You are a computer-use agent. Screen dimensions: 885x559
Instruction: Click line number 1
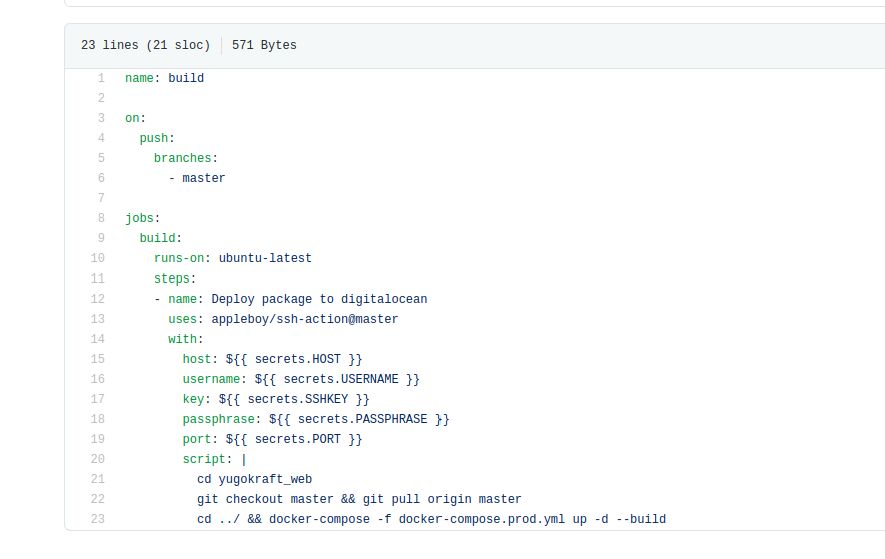click(100, 78)
